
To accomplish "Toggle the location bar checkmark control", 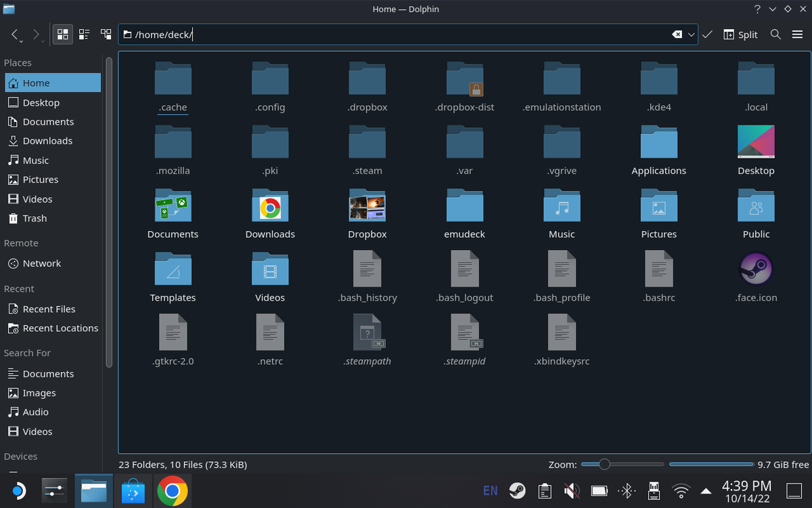I will point(707,34).
